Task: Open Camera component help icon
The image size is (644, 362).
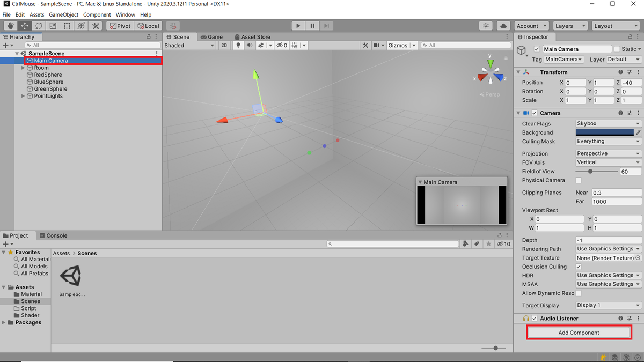Action: tap(621, 113)
